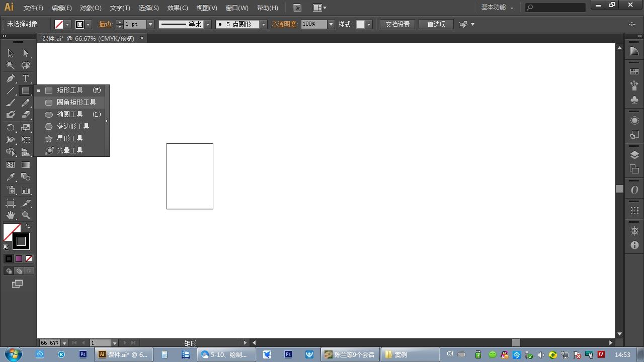
Task: Open opacity 100% dropdown
Action: 331,24
